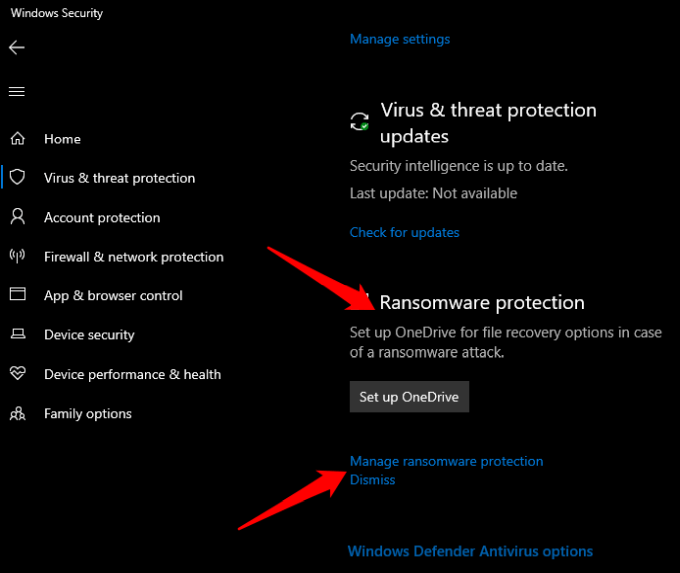Click the back arrow icon
Viewport: 680px width, 573px height.
click(x=16, y=47)
